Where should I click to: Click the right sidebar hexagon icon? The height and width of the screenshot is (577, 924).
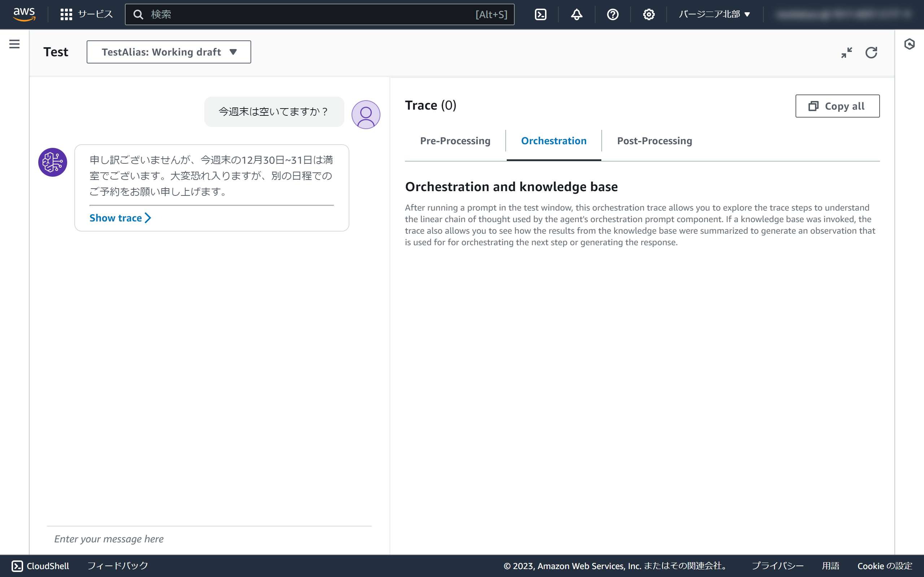pos(909,44)
